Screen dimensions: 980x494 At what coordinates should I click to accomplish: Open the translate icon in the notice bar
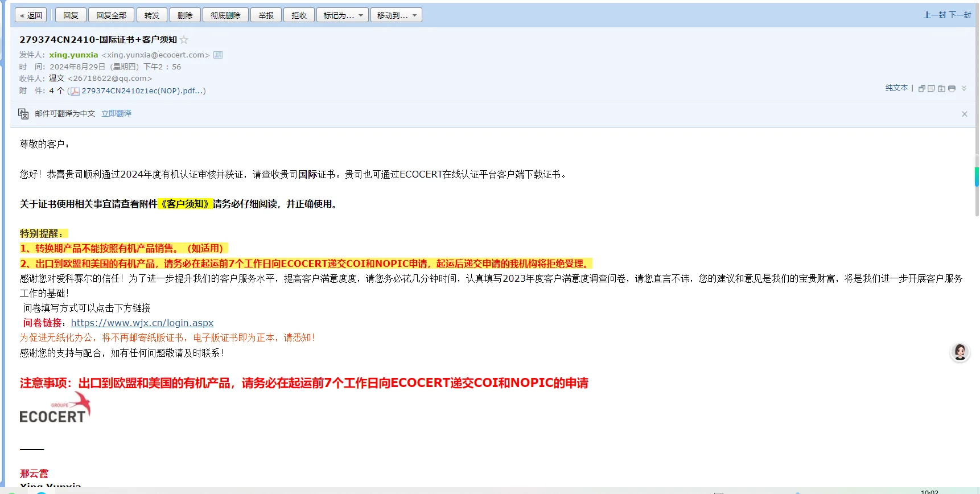tap(23, 114)
